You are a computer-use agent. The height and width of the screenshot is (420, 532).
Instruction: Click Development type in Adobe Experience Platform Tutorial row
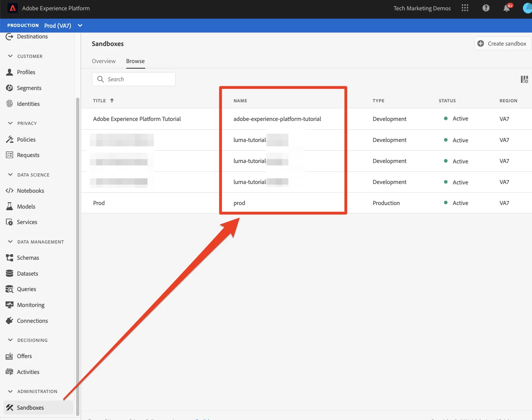(390, 119)
